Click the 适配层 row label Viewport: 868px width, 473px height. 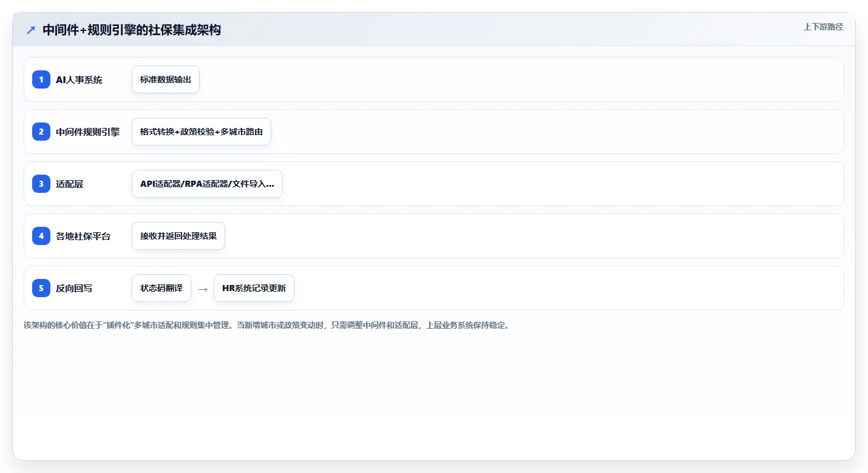tap(69, 184)
